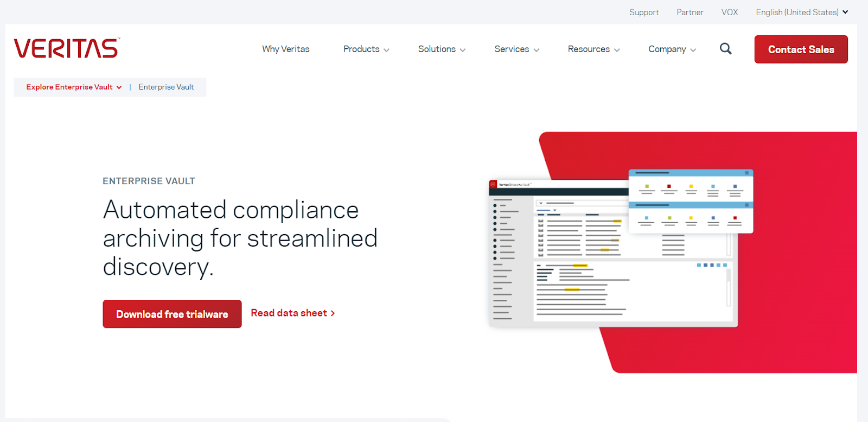Click the Partner link
Viewport: 868px width, 422px height.
click(x=690, y=12)
